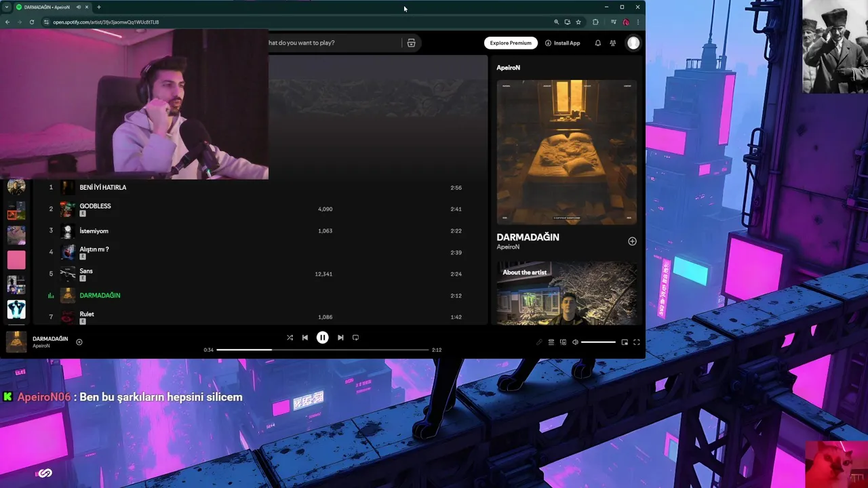Click DARMADAĞIN title in player bar
868x488 pixels.
coord(50,339)
